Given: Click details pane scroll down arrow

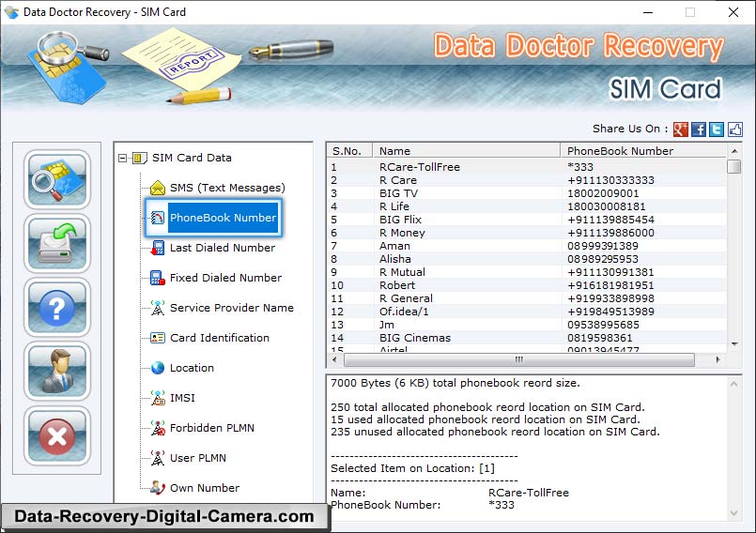Looking at the screenshot, I should pos(733,513).
